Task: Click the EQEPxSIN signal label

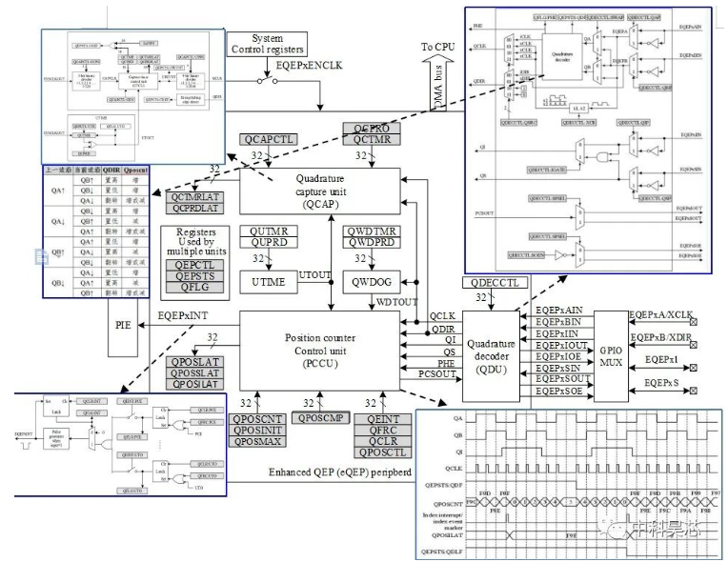Action: click(x=557, y=369)
